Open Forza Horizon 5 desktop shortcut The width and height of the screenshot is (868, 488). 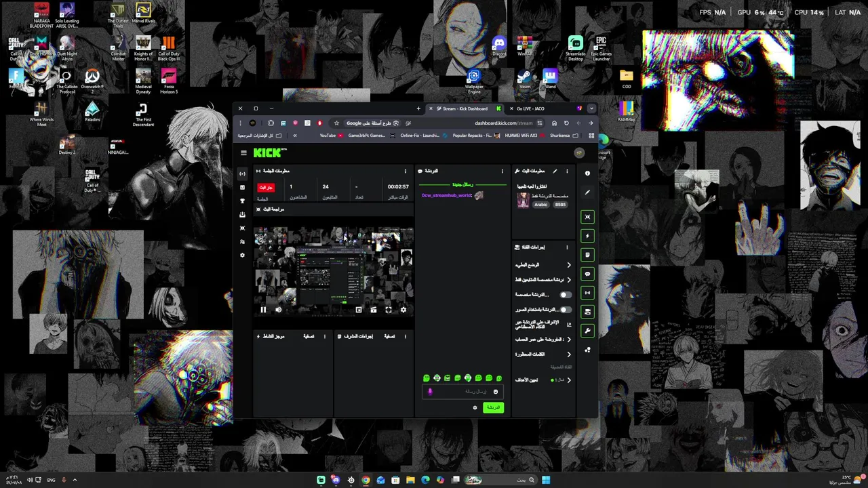coord(169,81)
